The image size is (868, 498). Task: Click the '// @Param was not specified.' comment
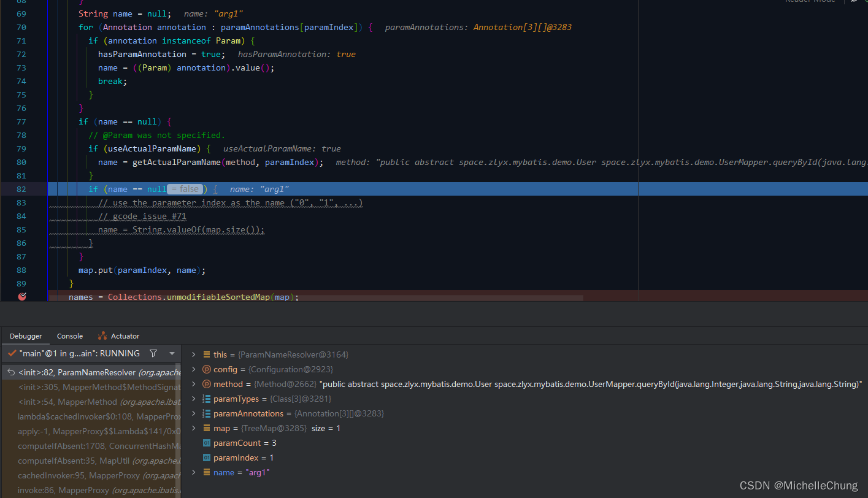(157, 135)
